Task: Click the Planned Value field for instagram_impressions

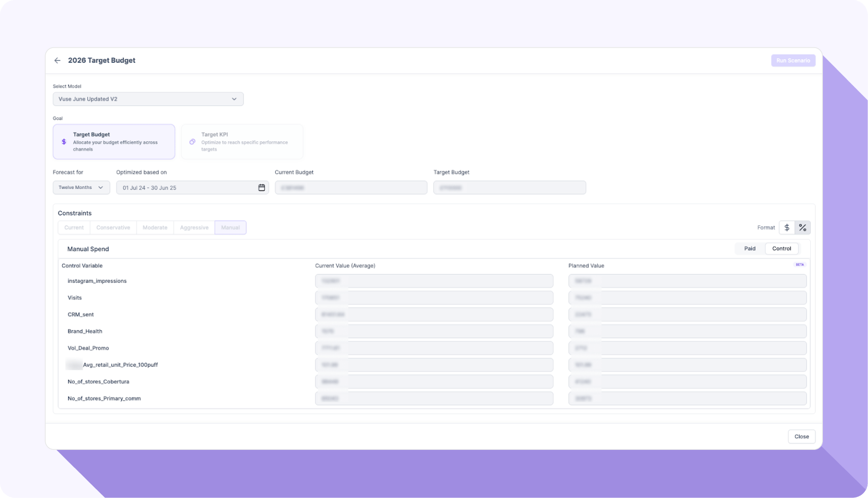Action: pos(688,281)
